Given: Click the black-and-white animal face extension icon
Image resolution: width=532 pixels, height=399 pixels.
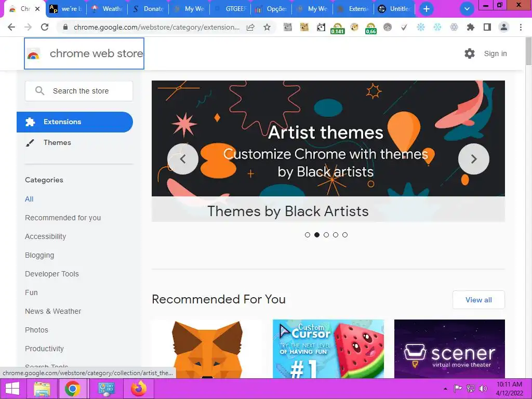Looking at the screenshot, I should click(x=321, y=27).
